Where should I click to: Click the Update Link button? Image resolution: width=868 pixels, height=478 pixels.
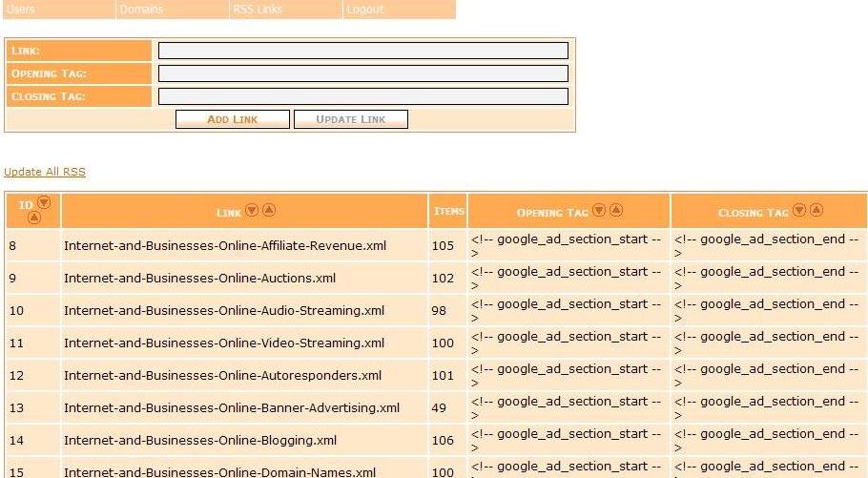[x=351, y=119]
